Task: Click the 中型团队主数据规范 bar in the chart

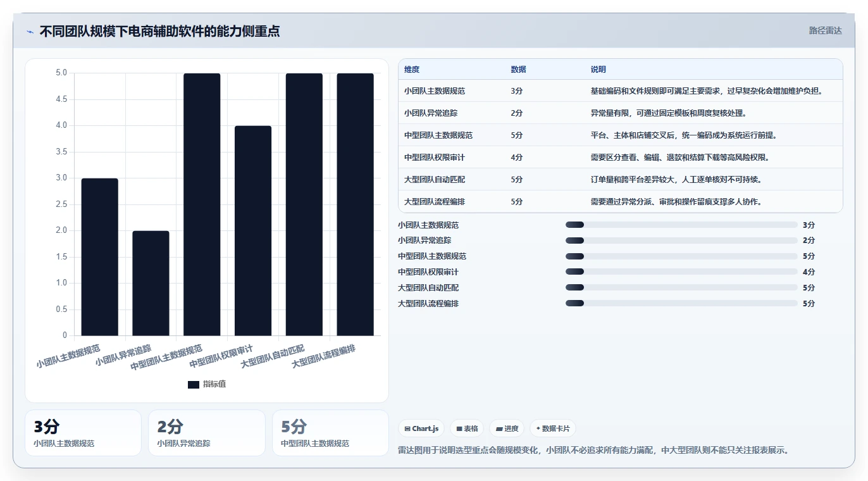Action: (202, 204)
